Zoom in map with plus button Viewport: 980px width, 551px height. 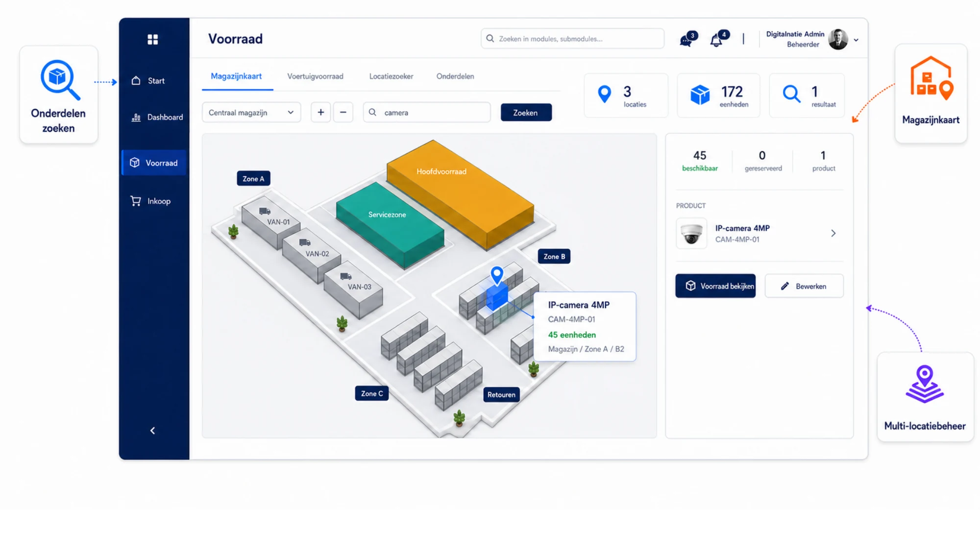click(321, 113)
